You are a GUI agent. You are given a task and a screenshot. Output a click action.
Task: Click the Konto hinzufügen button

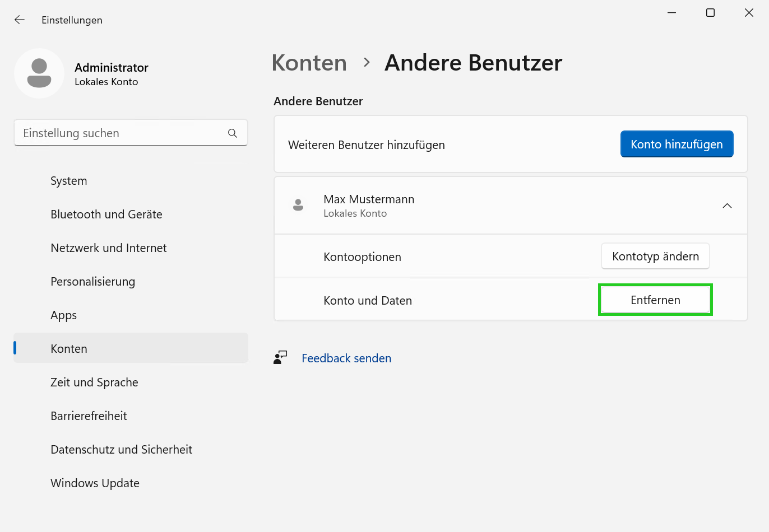[677, 144]
